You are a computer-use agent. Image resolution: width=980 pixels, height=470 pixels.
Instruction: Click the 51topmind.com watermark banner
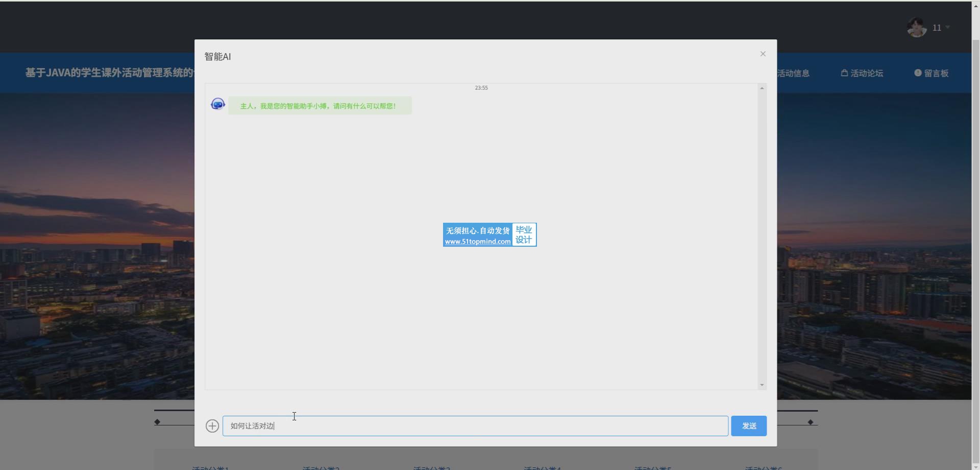click(489, 235)
